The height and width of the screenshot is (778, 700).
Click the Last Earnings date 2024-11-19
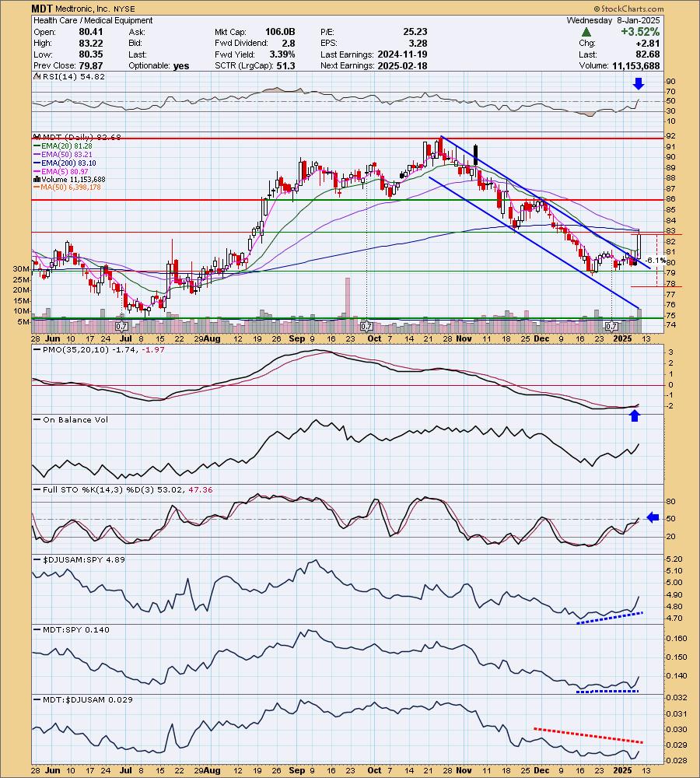coord(402,54)
